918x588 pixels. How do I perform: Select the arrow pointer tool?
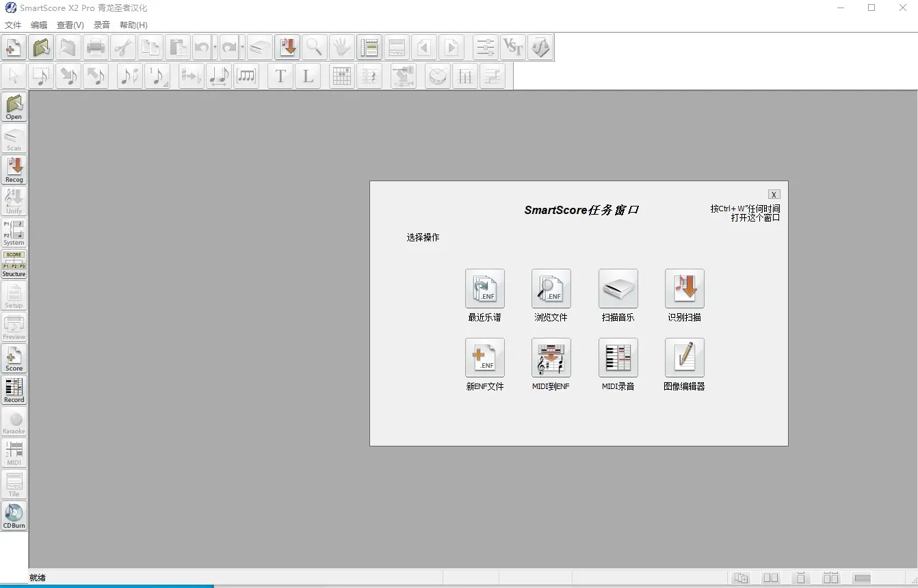[14, 77]
